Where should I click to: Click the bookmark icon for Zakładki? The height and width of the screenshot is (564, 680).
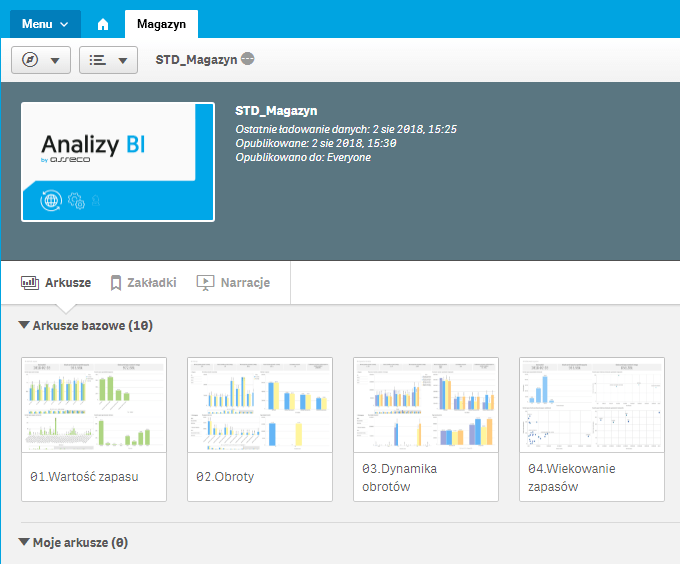[x=116, y=283]
